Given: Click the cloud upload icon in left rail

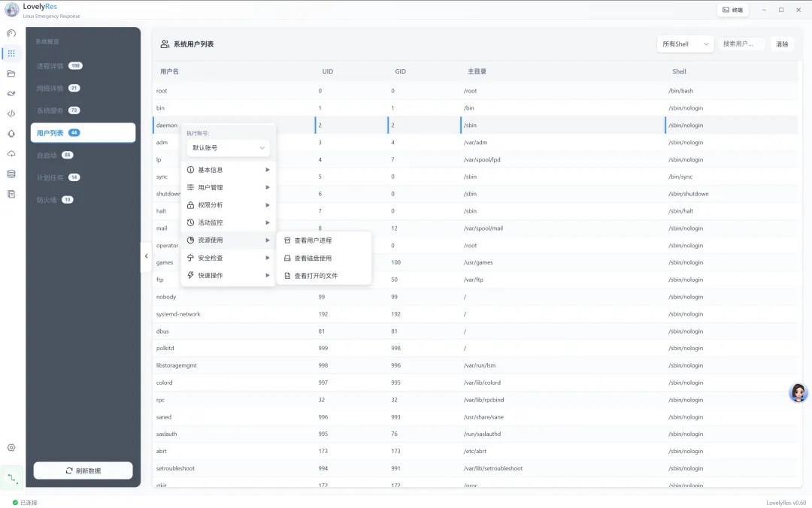Looking at the screenshot, I should click(11, 154).
